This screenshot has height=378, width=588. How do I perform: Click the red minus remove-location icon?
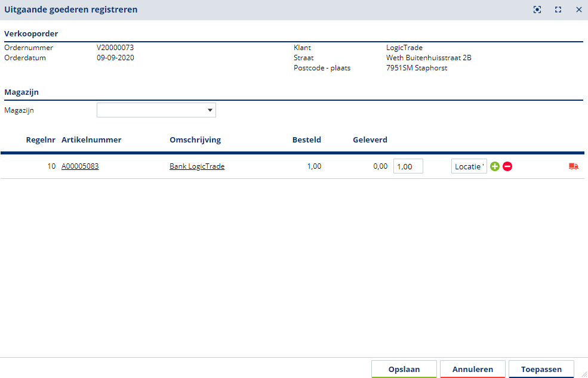pyautogui.click(x=507, y=166)
